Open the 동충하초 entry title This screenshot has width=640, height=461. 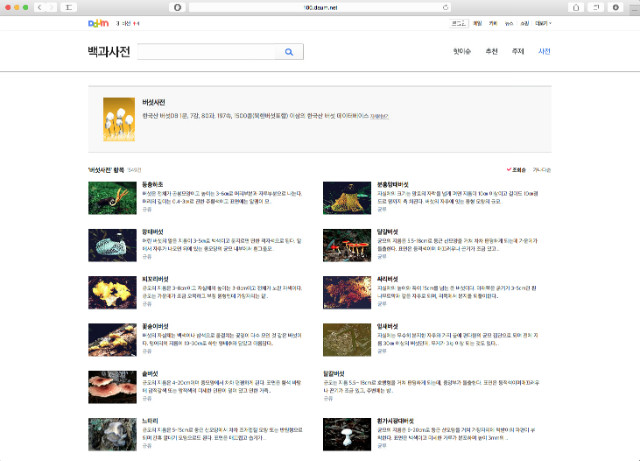152,185
